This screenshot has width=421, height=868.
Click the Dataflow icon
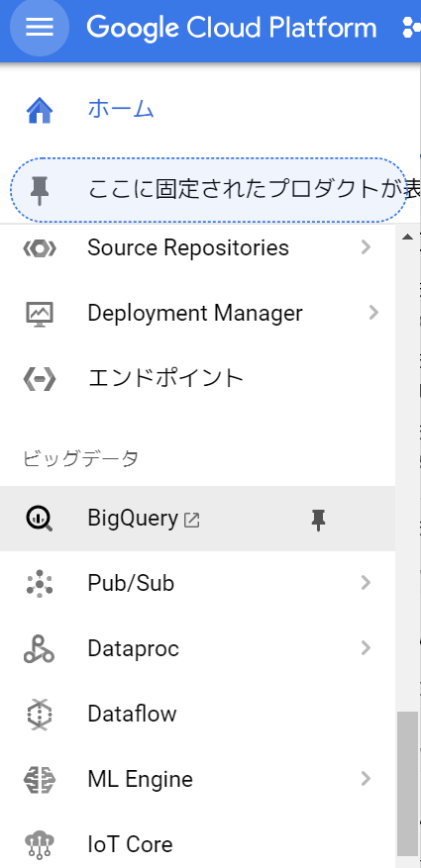click(40, 715)
